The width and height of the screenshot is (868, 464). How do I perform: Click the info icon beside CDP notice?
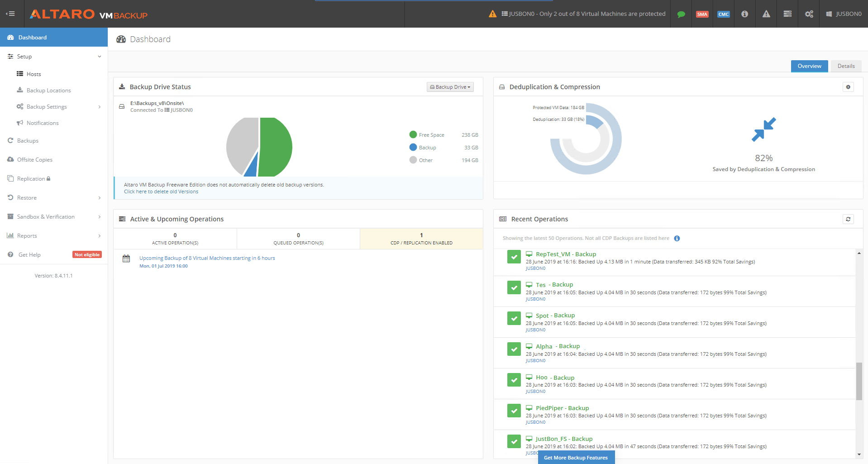(677, 238)
